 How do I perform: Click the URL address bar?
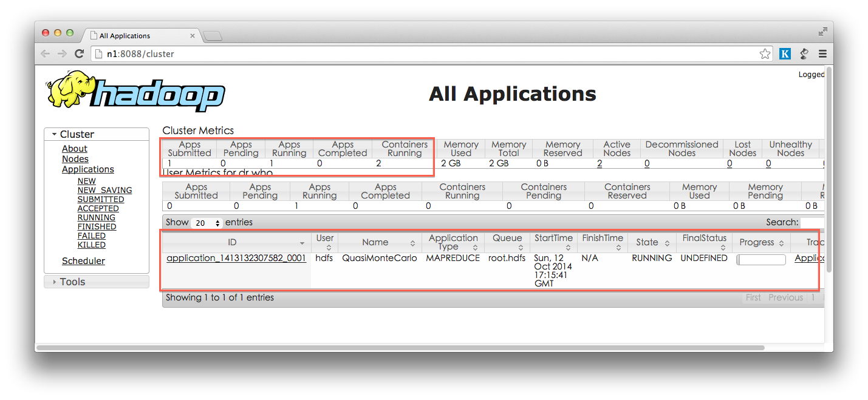pyautogui.click(x=425, y=54)
